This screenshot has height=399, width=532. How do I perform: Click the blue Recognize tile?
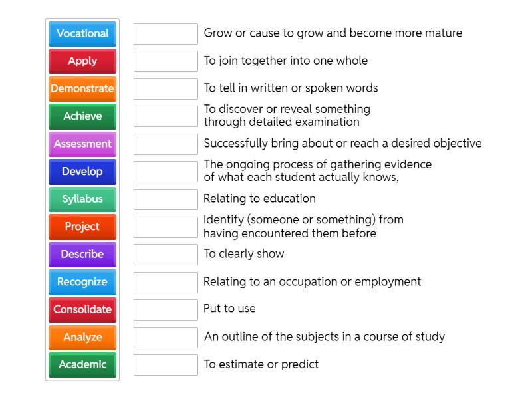(82, 282)
